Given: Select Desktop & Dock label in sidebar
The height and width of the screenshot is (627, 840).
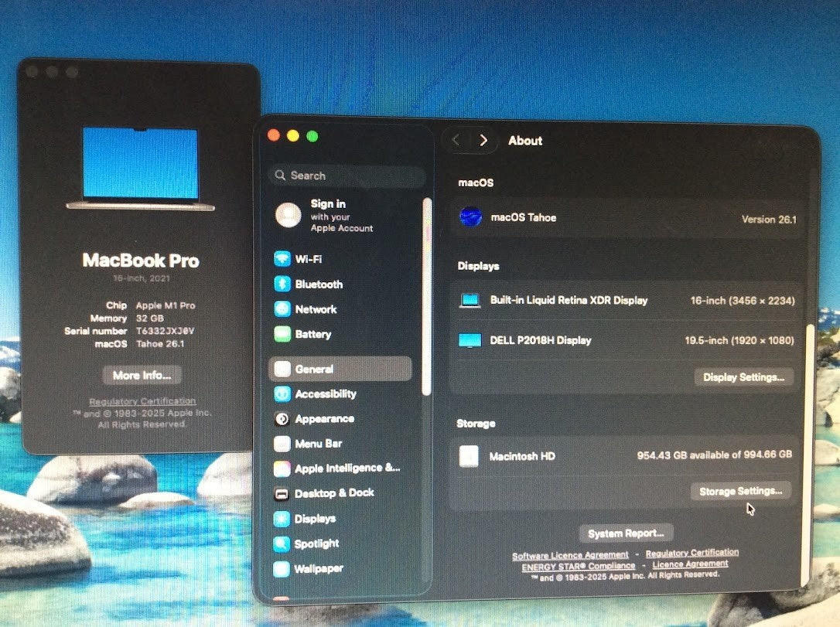Looking at the screenshot, I should 334,493.
